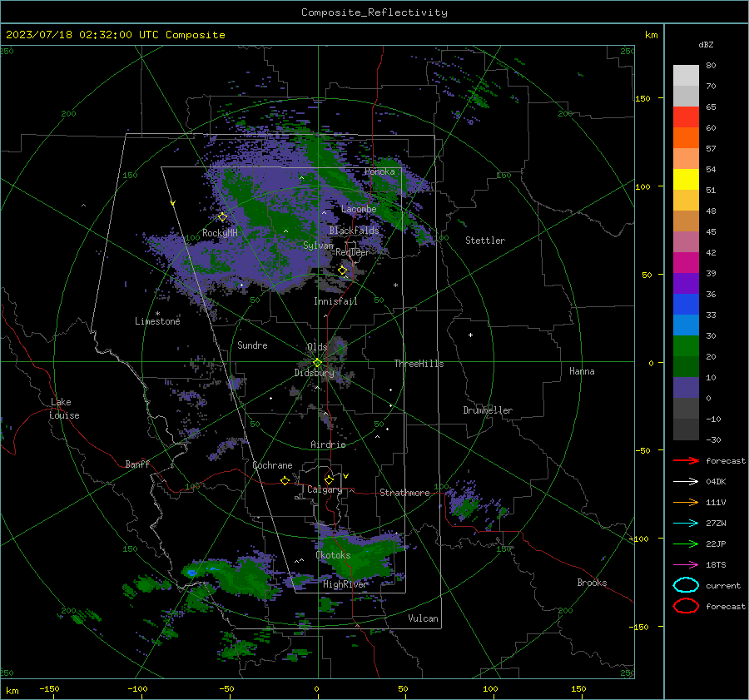Screen dimensions: 749x700
Task: Select the red 60–65 dBZ swatch
Action: coord(686,117)
